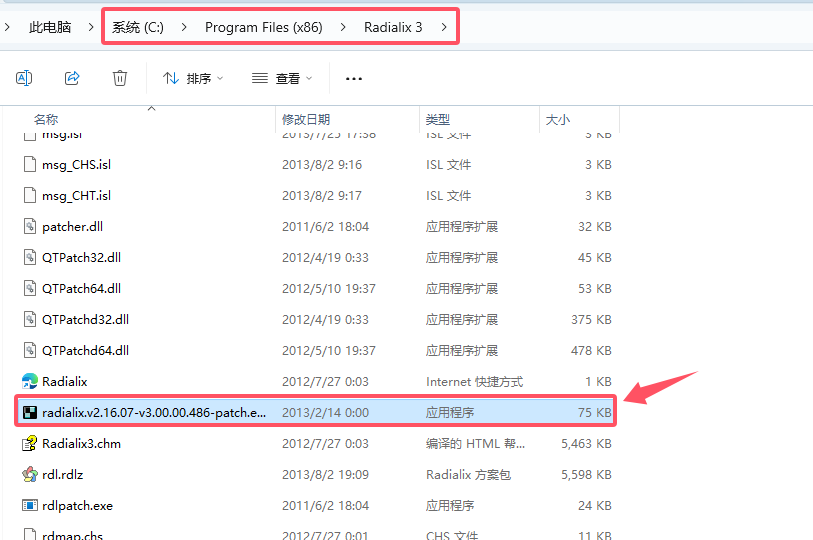Screen dimensions: 813x540
Task: Select the msg_CHS.isl file icon
Action: [x=30, y=164]
